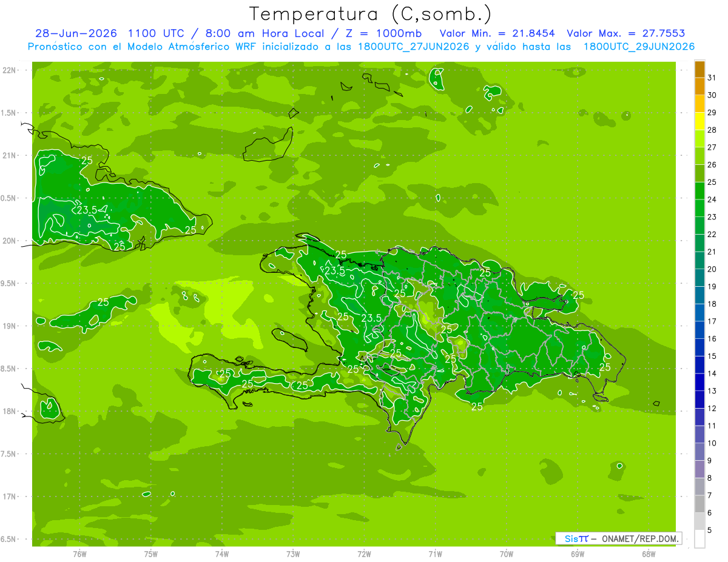Pick the dark blue swatch between 13 and 14
The image size is (728, 562).
[x=699, y=383]
